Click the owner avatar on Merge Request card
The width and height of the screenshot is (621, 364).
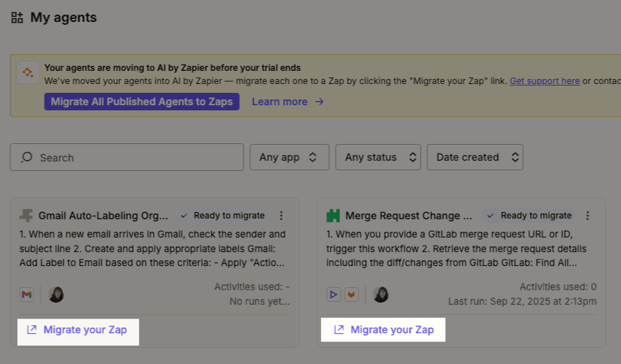380,295
